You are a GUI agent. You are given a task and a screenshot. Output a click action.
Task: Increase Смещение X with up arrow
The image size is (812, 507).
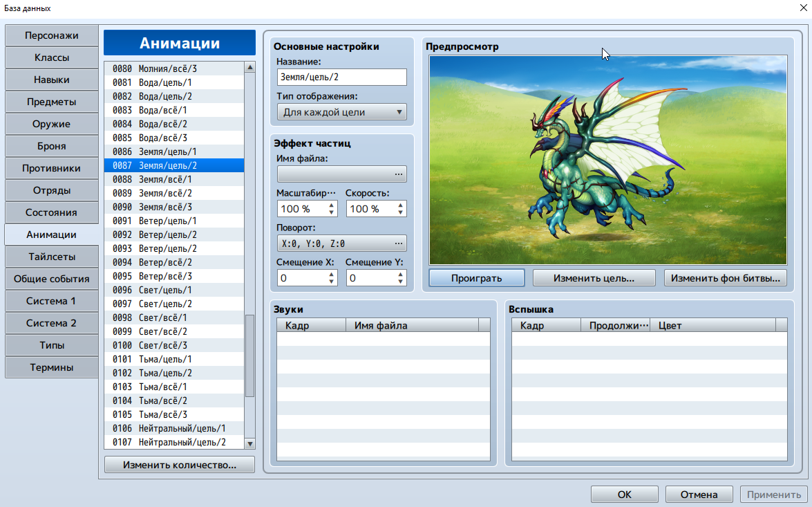[x=332, y=274]
